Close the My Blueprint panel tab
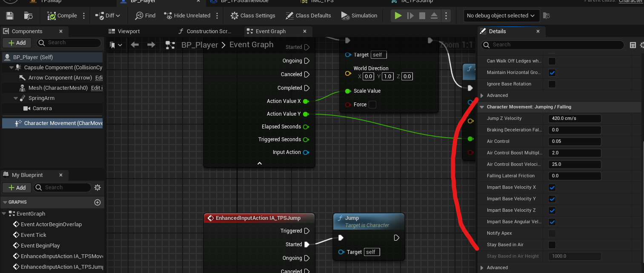The width and height of the screenshot is (644, 273). pyautogui.click(x=62, y=175)
